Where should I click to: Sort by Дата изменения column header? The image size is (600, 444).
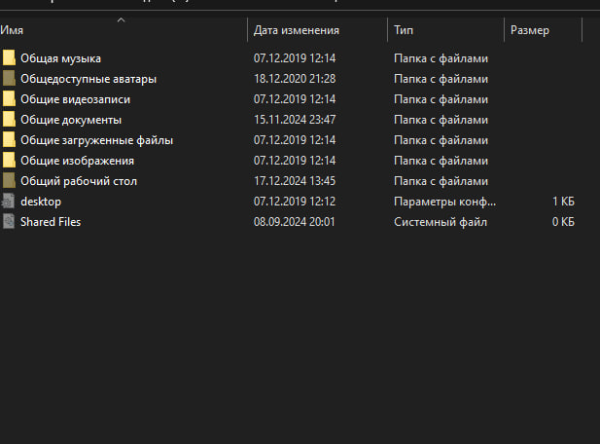coord(296,31)
